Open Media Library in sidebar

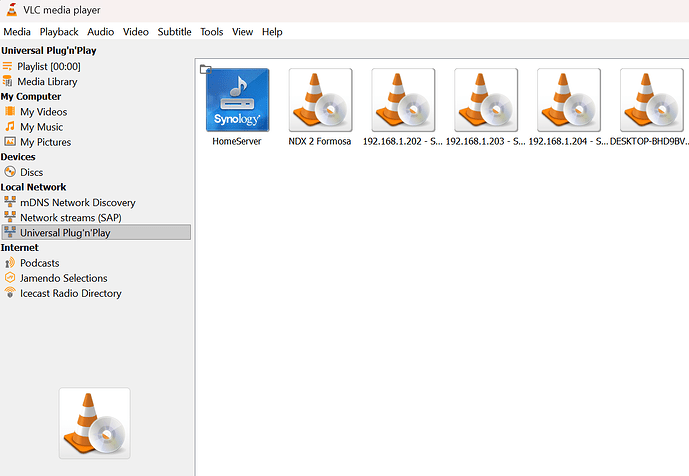pos(47,81)
